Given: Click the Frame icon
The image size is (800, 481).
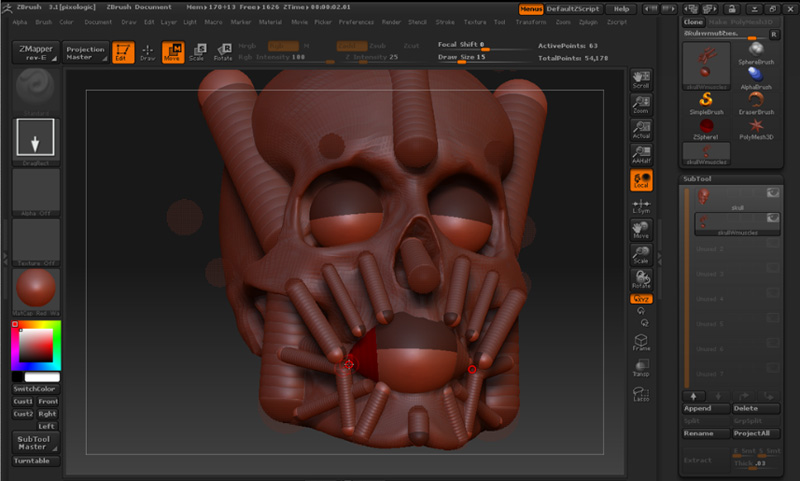Looking at the screenshot, I should point(641,342).
